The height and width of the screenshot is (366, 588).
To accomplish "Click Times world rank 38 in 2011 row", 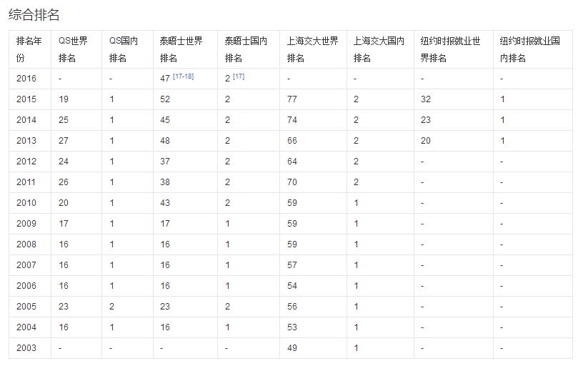I will [165, 182].
